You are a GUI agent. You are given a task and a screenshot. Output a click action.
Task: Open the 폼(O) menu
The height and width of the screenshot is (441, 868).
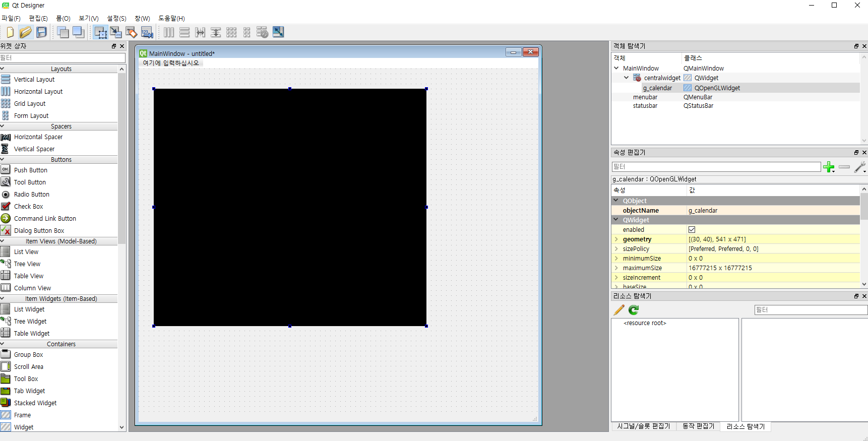coord(63,18)
